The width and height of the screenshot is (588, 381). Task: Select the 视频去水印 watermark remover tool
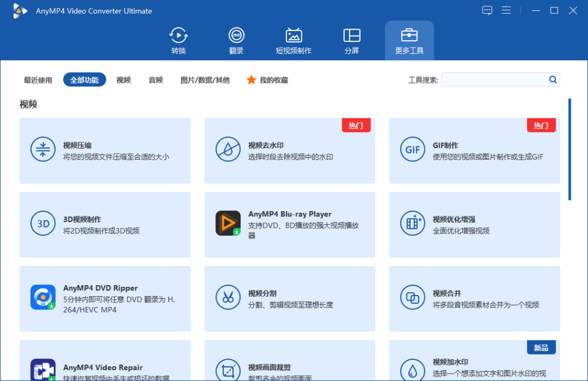point(290,150)
